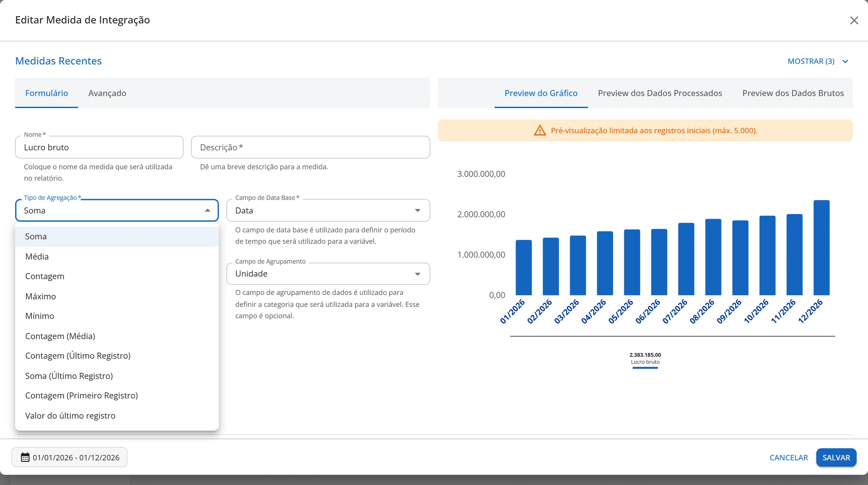Switch to the Avançado tab
The width and height of the screenshot is (868, 485).
click(x=107, y=93)
